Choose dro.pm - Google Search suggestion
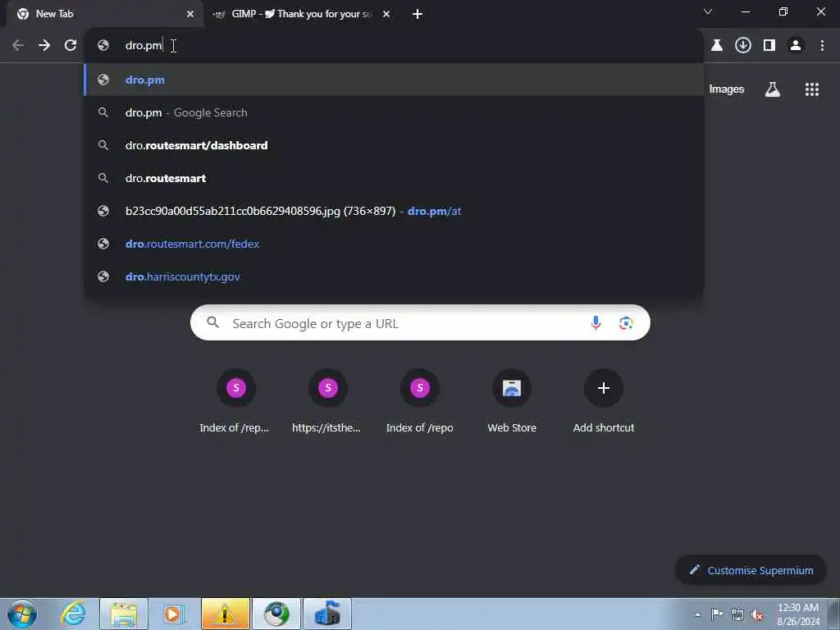Image resolution: width=840 pixels, height=630 pixels. coord(394,112)
